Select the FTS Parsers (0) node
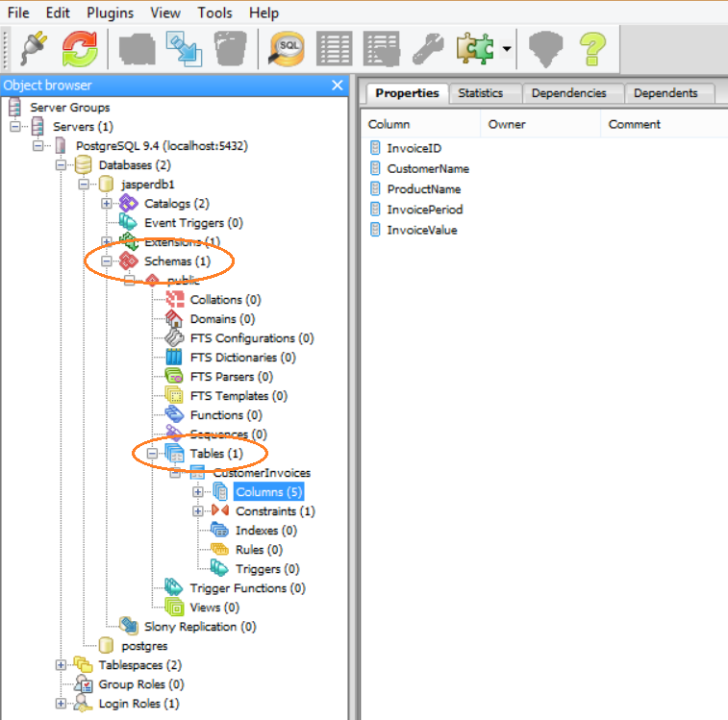The image size is (728, 720). click(231, 377)
